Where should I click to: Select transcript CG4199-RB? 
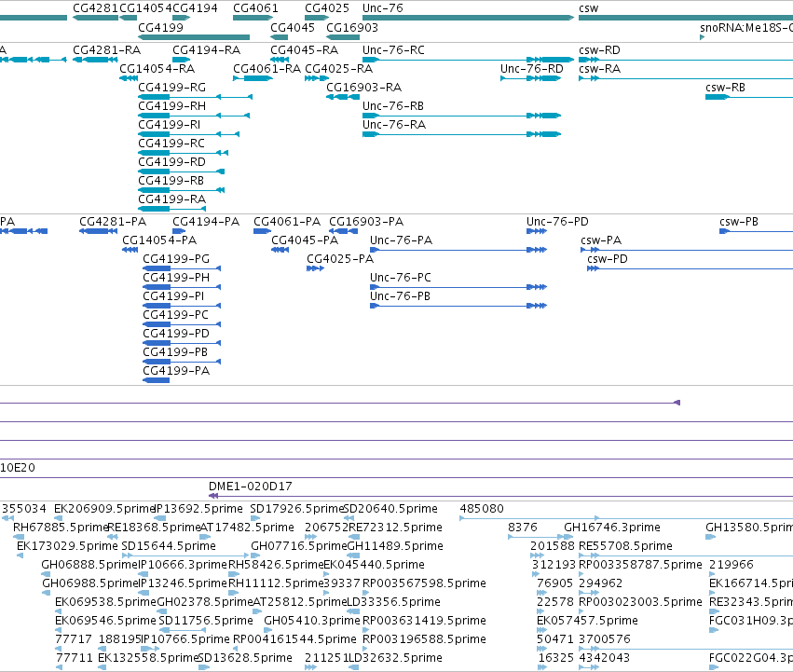(181, 190)
